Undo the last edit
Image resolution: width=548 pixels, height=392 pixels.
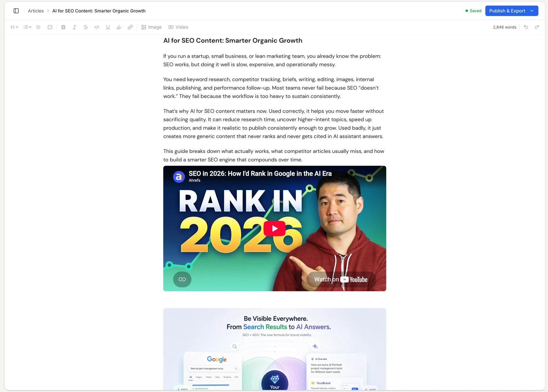(x=526, y=27)
